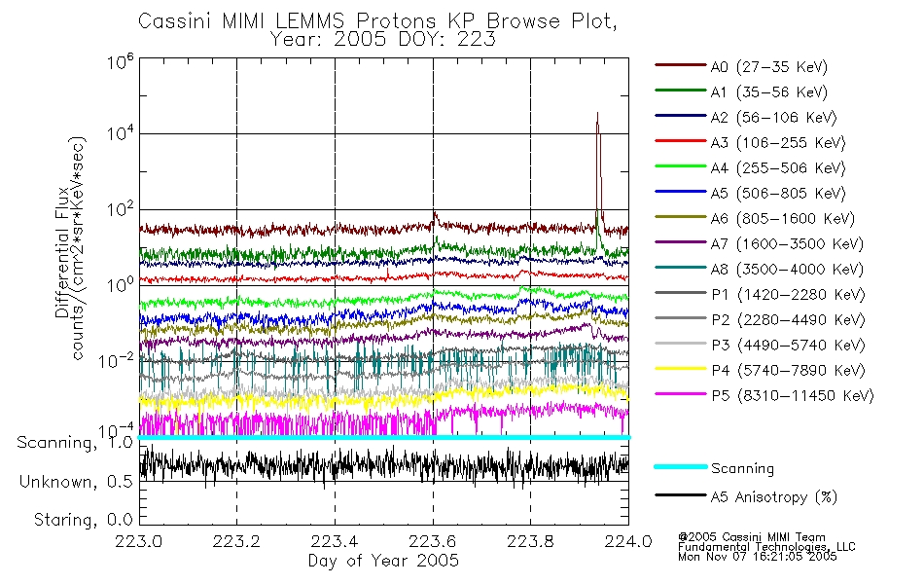The width and height of the screenshot is (924, 584).
Task: Click the Scanning legend label
Action: 742,469
